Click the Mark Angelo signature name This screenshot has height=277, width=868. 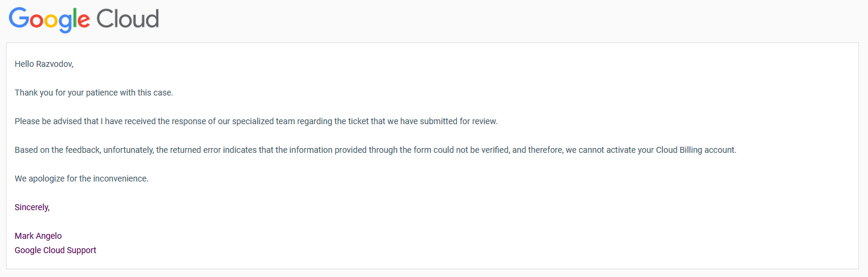(38, 236)
